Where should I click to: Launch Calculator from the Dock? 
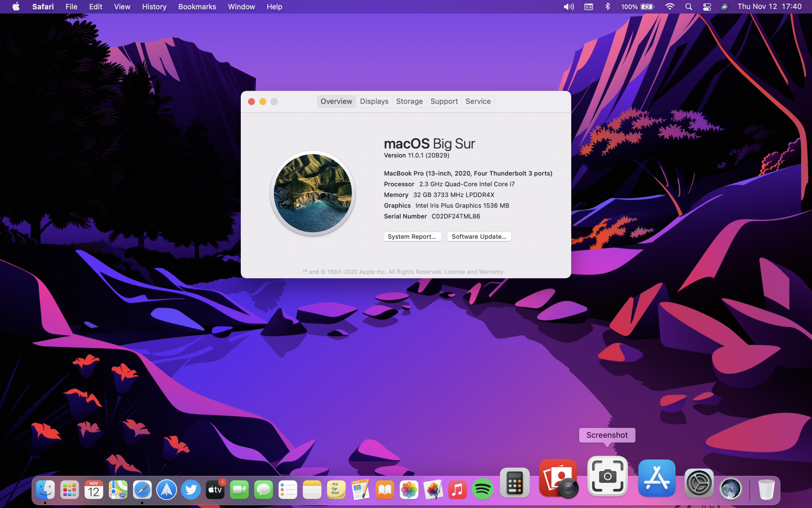point(514,483)
